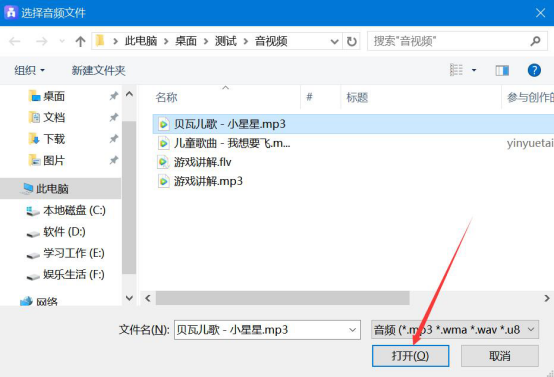
Task: Open recent locations dropdown arrow
Action: click(62, 42)
